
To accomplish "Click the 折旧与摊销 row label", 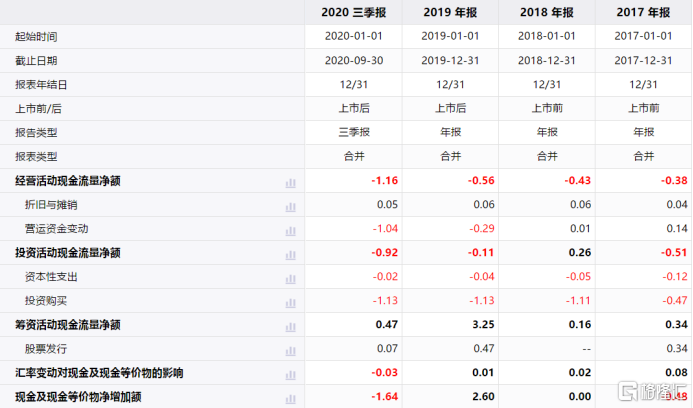I will point(51,205).
